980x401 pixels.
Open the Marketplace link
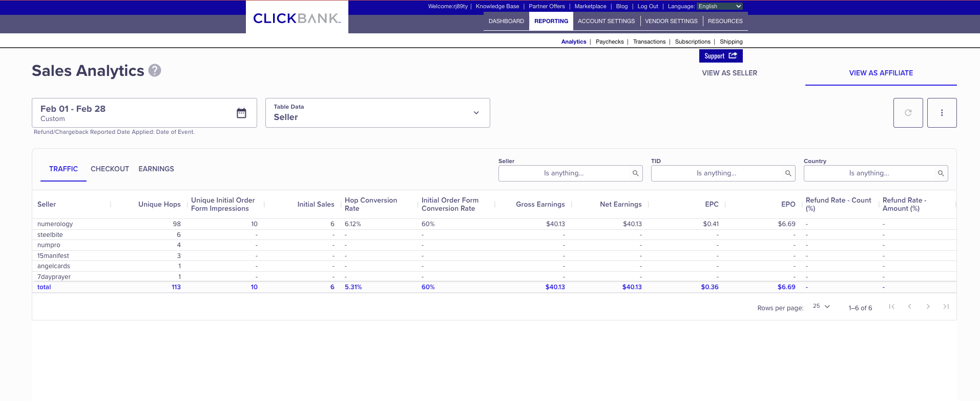[590, 6]
